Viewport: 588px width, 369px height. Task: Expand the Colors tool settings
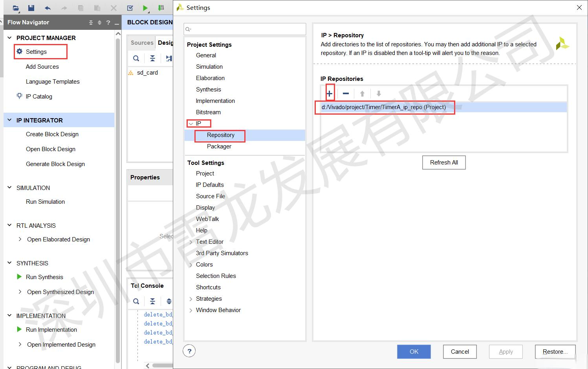pyautogui.click(x=191, y=265)
